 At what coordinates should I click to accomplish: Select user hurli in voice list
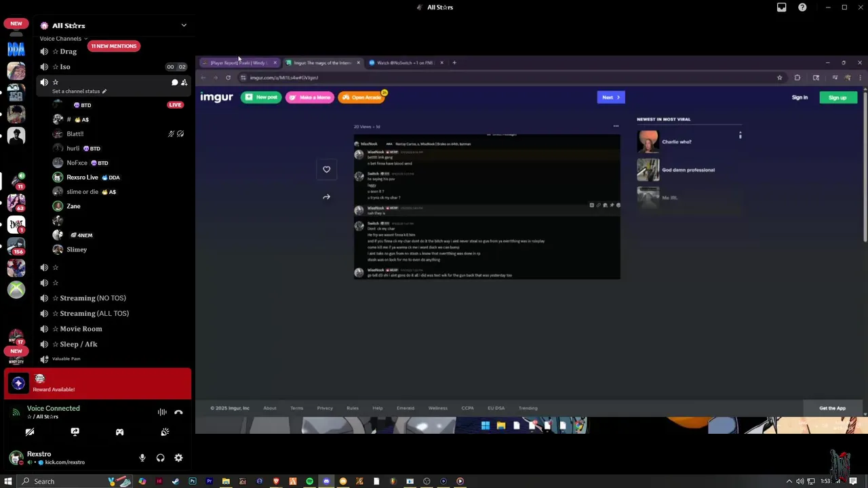point(73,148)
